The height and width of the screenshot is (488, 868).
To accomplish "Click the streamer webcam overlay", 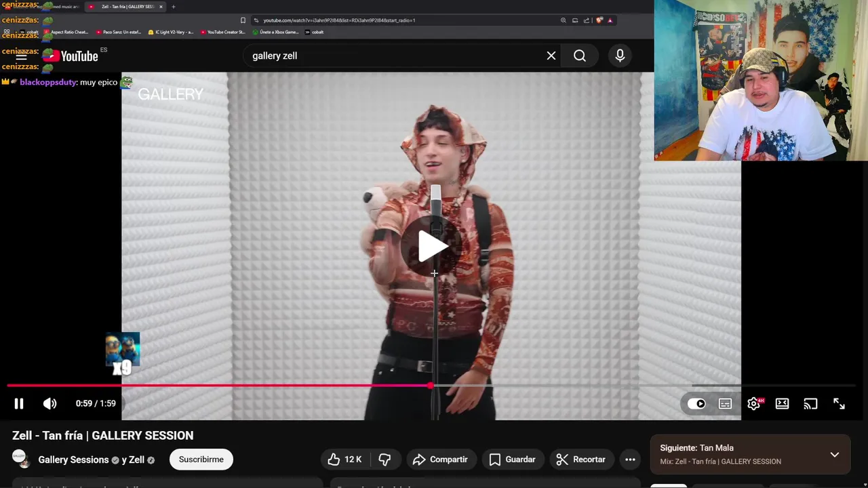I will click(x=761, y=80).
